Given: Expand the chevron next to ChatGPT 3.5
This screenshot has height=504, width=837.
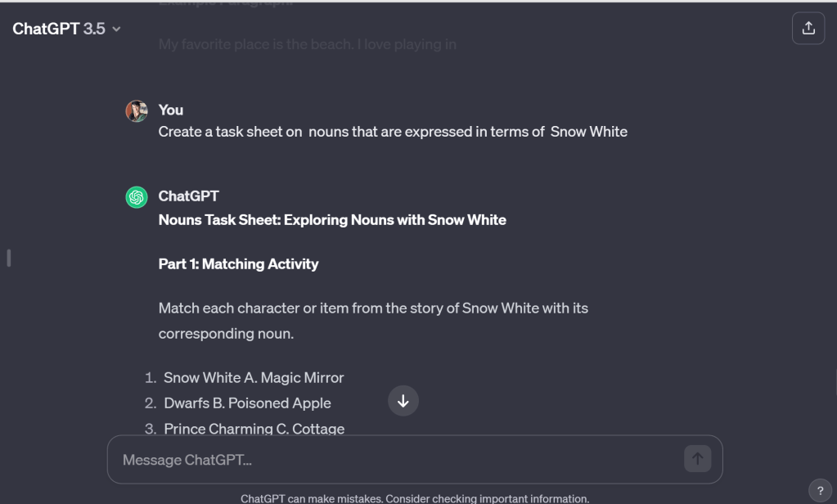Looking at the screenshot, I should 116,29.
